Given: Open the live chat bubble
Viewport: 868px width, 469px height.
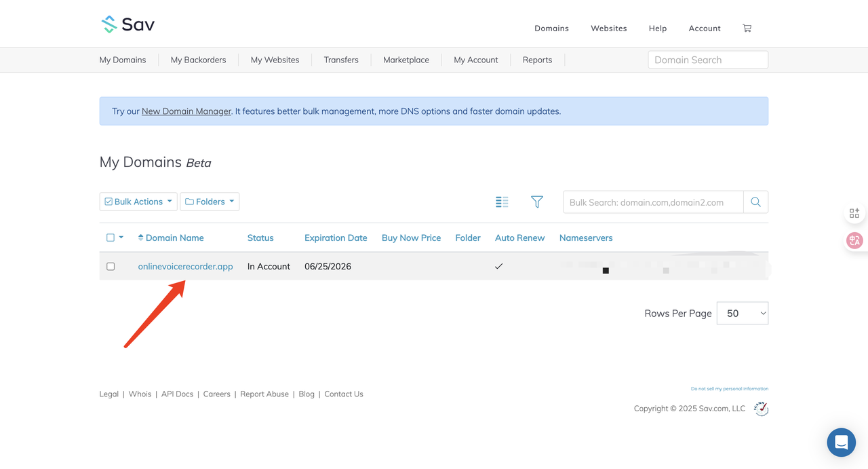Looking at the screenshot, I should pos(841,443).
